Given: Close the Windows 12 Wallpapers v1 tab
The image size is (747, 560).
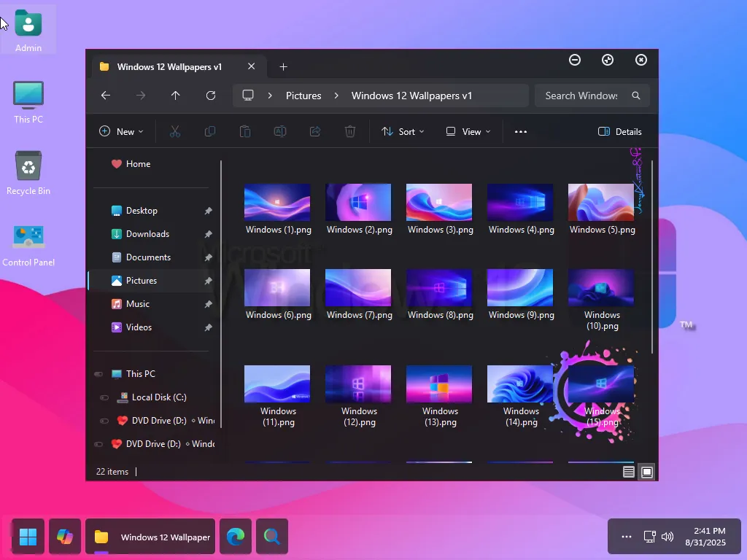Looking at the screenshot, I should point(251,66).
